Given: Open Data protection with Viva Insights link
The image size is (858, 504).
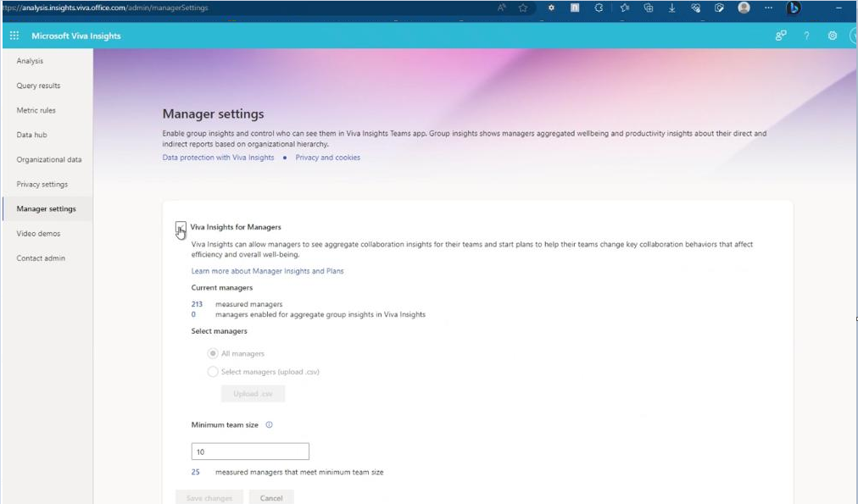Looking at the screenshot, I should pyautogui.click(x=219, y=158).
